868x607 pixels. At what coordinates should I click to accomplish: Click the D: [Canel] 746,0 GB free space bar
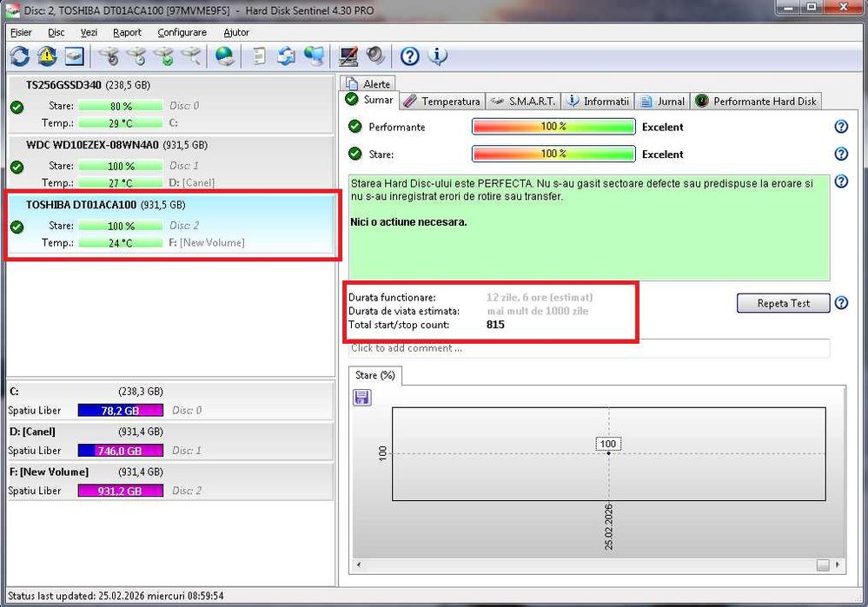click(121, 451)
